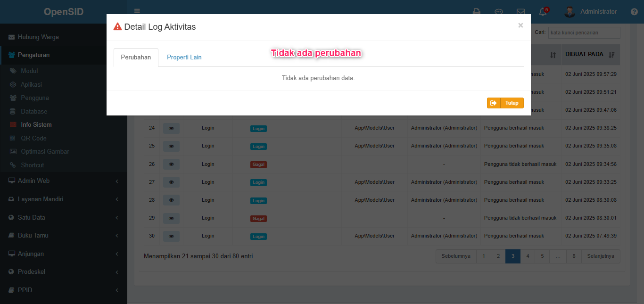644x304 pixels.
Task: Go to Selanjutnya page
Action: coord(601,256)
